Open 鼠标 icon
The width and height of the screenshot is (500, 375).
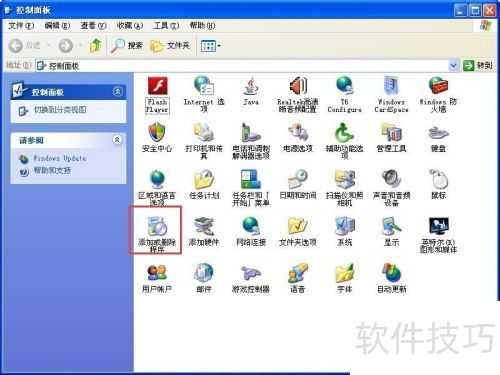[x=438, y=179]
